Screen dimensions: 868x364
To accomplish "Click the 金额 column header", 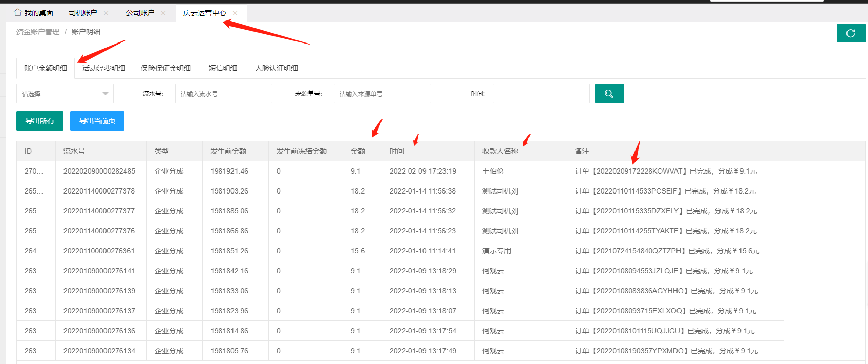I will click(x=358, y=151).
